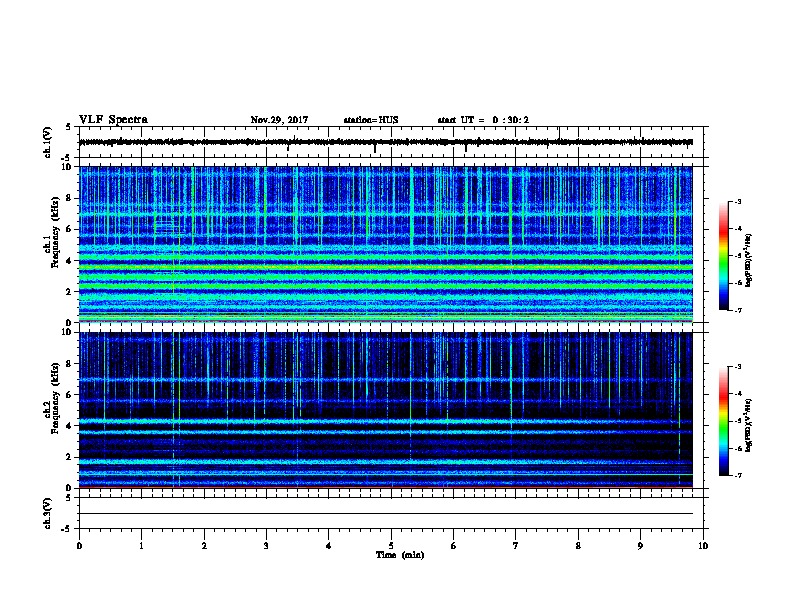Click time axis tick label "6"
Image resolution: width=792 pixels, height=612 pixels.
(454, 546)
